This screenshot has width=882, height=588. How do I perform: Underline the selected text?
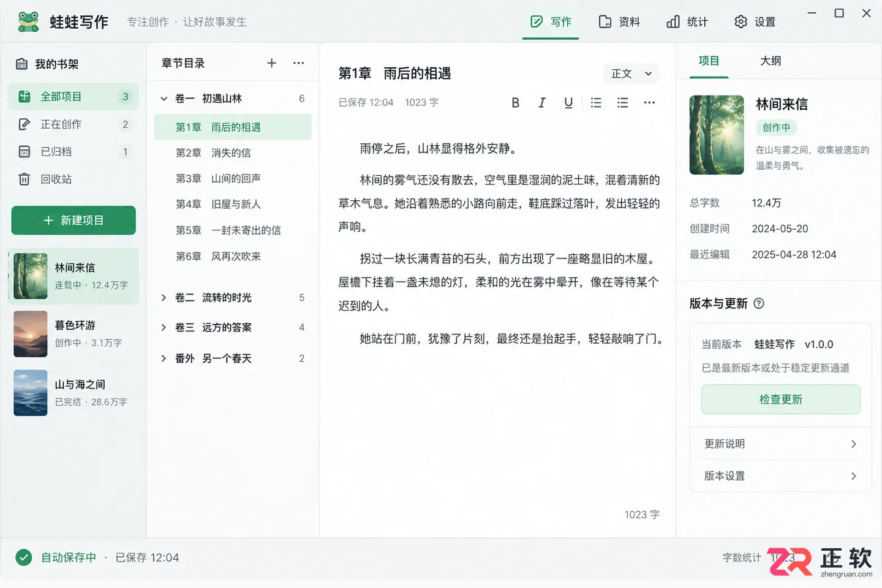[568, 103]
